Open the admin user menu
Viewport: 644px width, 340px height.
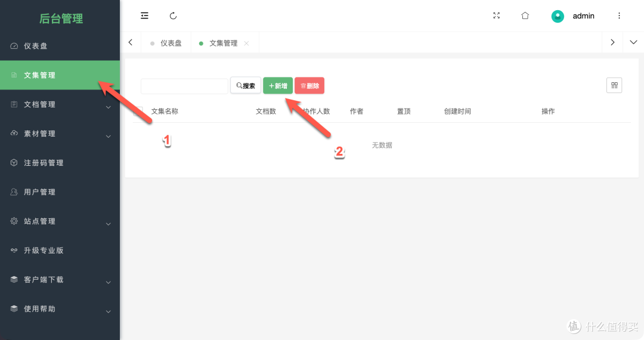click(x=583, y=16)
